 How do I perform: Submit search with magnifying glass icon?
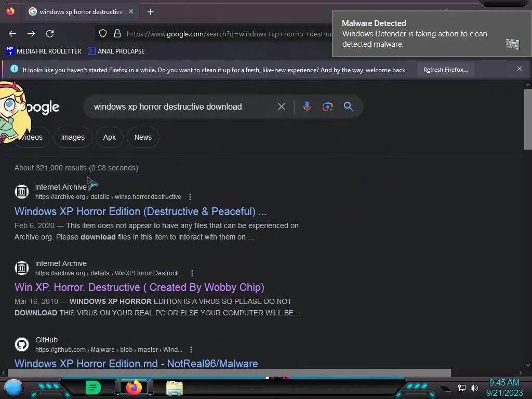(348, 106)
